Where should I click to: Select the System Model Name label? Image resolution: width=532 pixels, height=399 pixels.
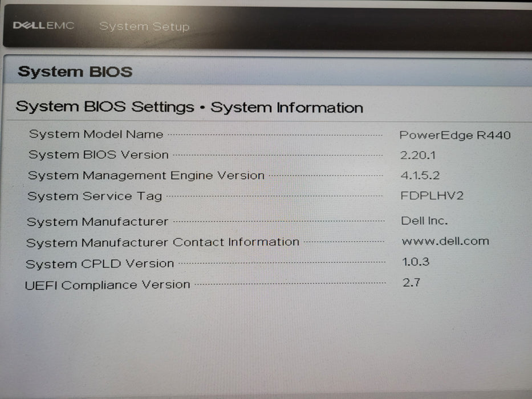pyautogui.click(x=96, y=135)
